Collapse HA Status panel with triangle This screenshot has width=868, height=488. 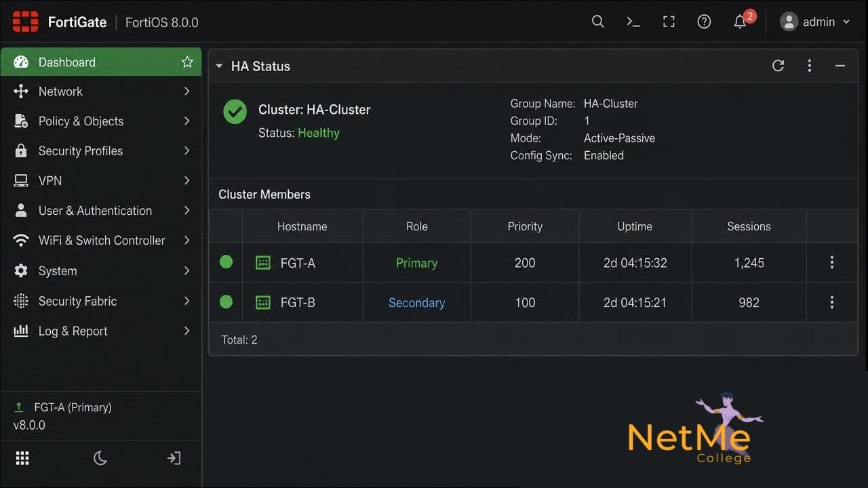tap(219, 66)
